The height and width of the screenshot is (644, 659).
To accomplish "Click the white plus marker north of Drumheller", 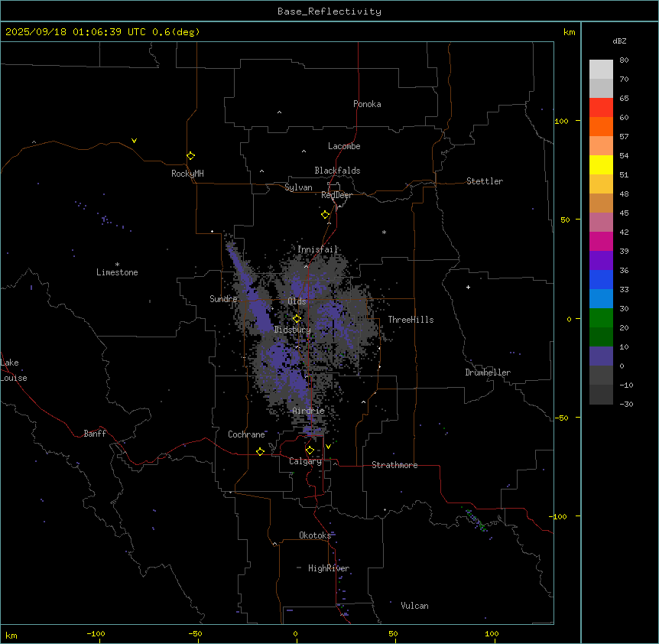I will pyautogui.click(x=468, y=287).
